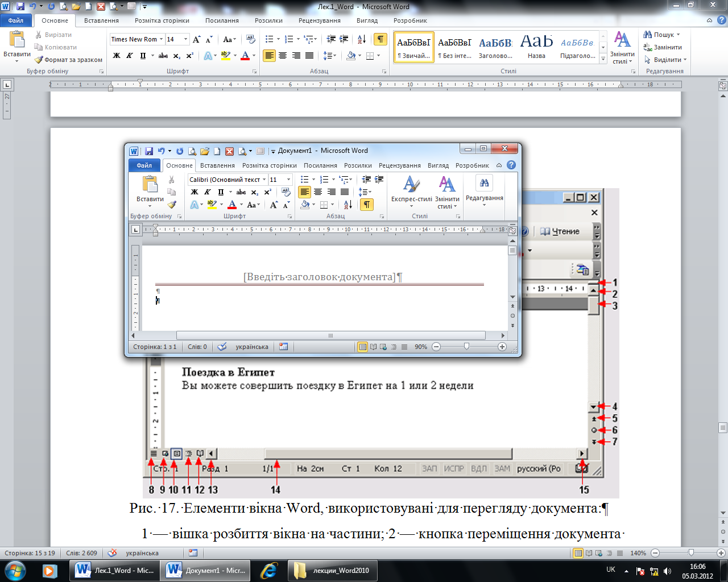Screen dimensions: 728x582
Task: Click Zoom Out minus in Лек.1_Word status bar
Action: [655, 553]
